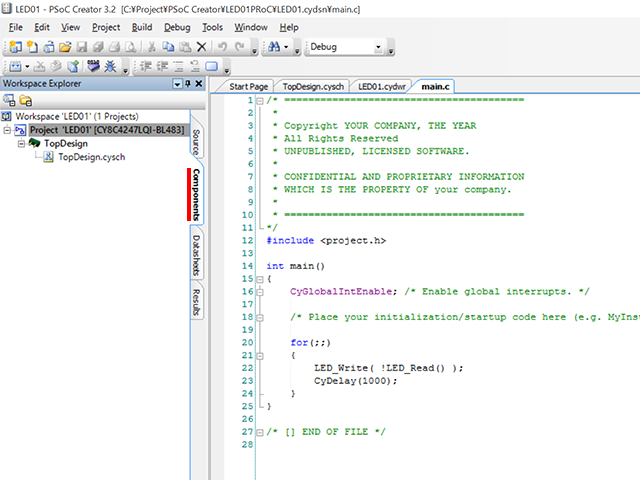Switch to the Results side tab

[x=196, y=302]
